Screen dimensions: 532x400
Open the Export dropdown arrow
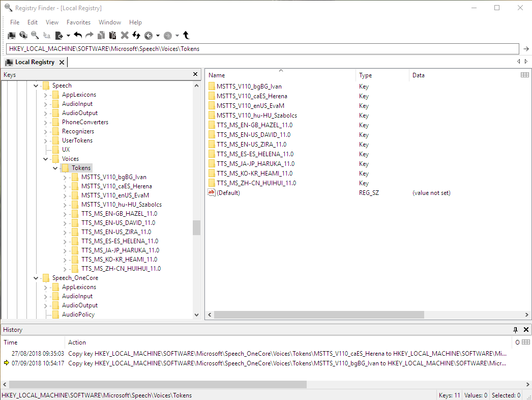point(68,36)
